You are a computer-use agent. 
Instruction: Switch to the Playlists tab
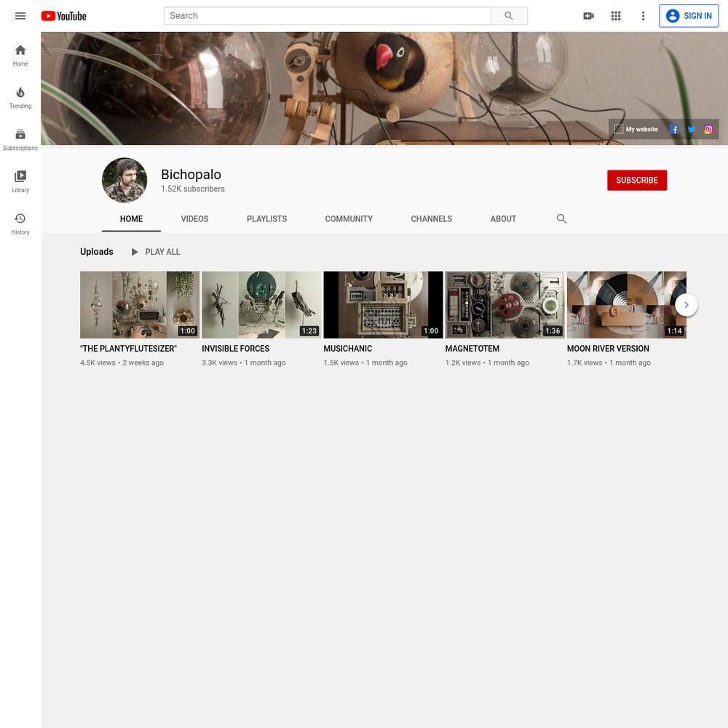267,218
